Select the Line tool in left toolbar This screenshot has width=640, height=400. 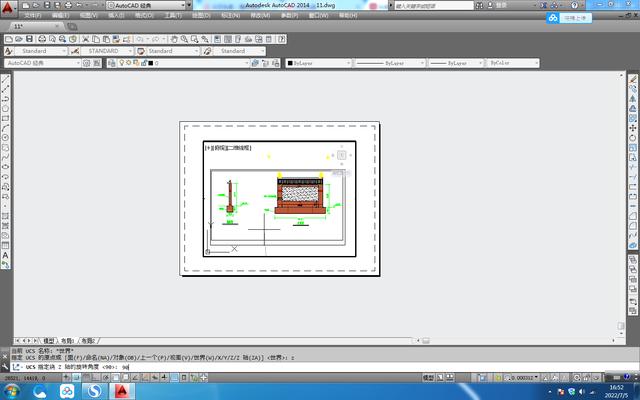[x=6, y=81]
